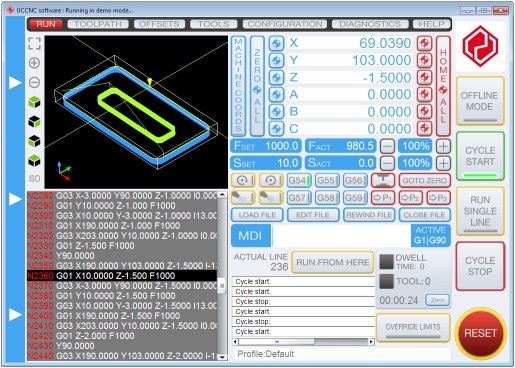Select cube view icon directly above ISO
Screen dimensions: 515x368
coord(34,160)
